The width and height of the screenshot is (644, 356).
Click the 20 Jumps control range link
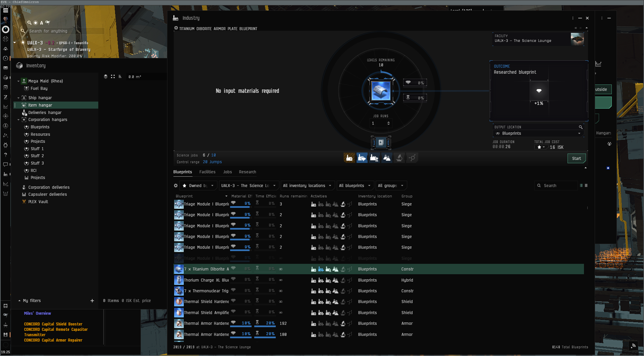pyautogui.click(x=212, y=162)
